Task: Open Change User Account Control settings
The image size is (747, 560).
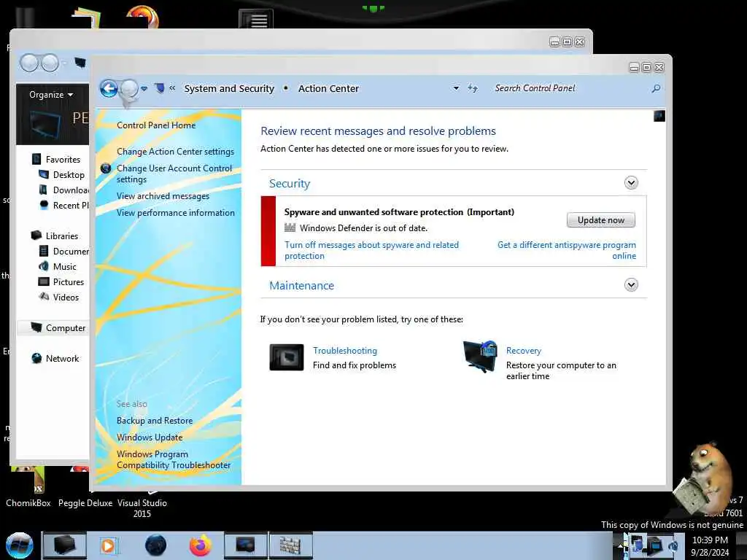Action: click(174, 174)
